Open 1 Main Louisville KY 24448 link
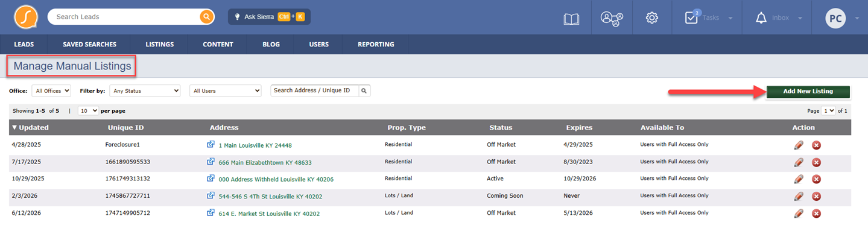This screenshot has width=868, height=228. (x=255, y=145)
